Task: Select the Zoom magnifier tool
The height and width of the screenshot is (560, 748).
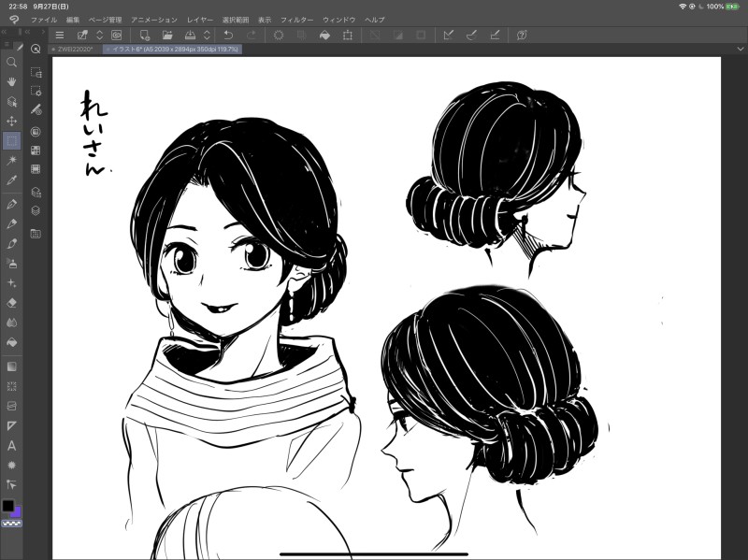Action: (11, 62)
